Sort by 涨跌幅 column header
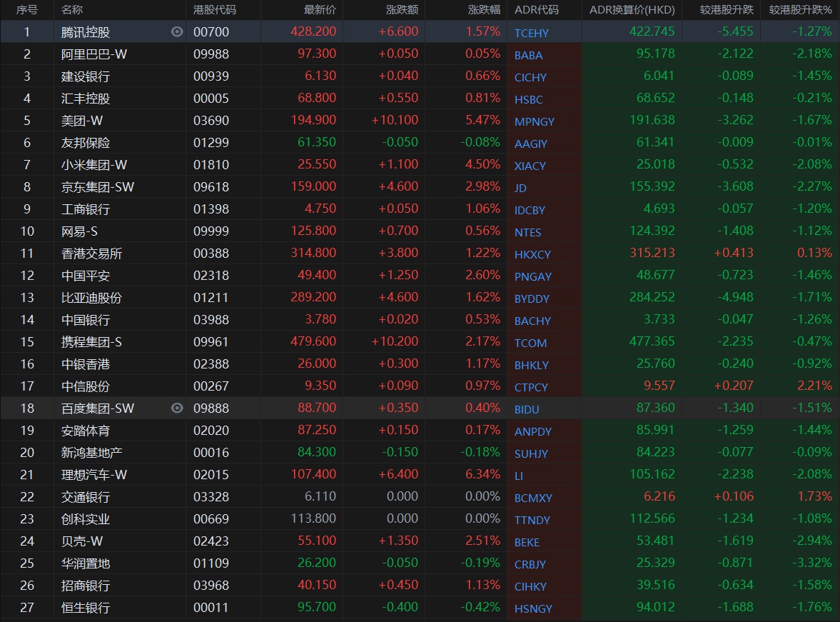840x622 pixels. tap(484, 10)
